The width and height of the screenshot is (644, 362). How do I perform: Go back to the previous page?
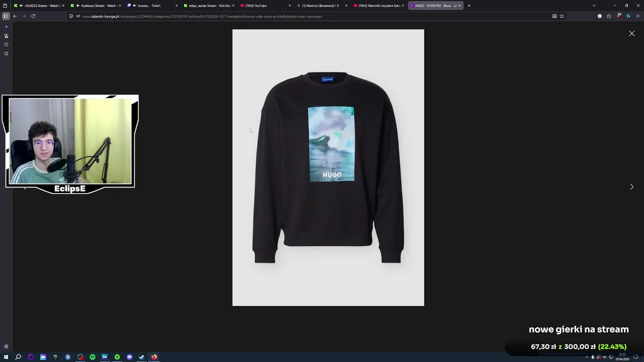(15, 16)
